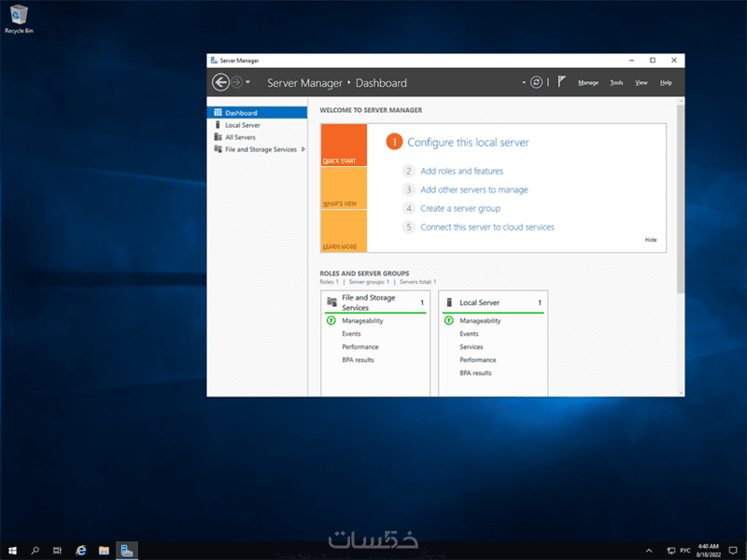Select the What's New tile
Viewport: 747px width, 560px height.
click(x=344, y=189)
